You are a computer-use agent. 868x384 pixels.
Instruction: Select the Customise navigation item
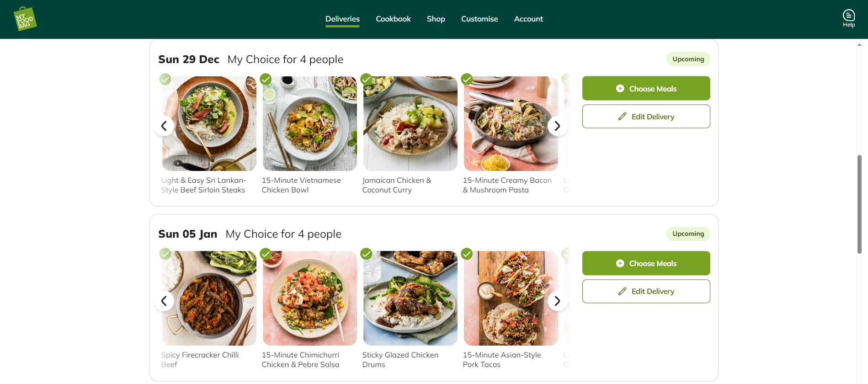pyautogui.click(x=479, y=19)
